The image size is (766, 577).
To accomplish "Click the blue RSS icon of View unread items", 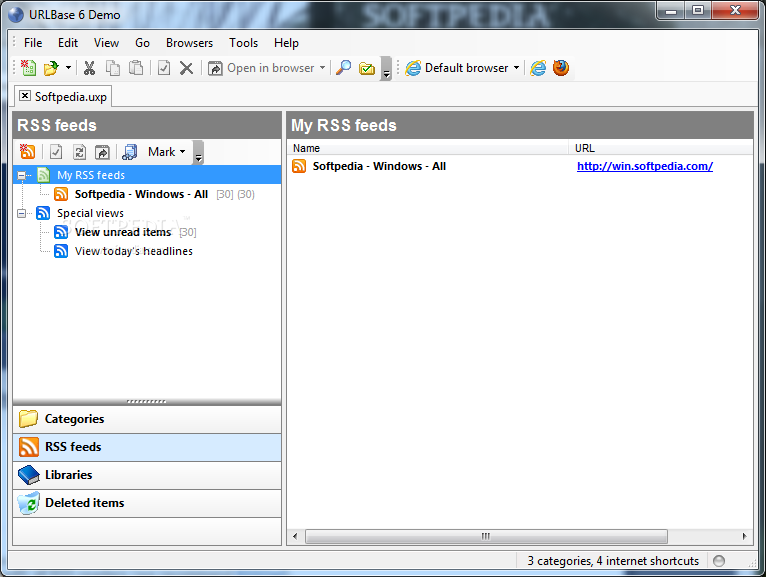I will (61, 232).
